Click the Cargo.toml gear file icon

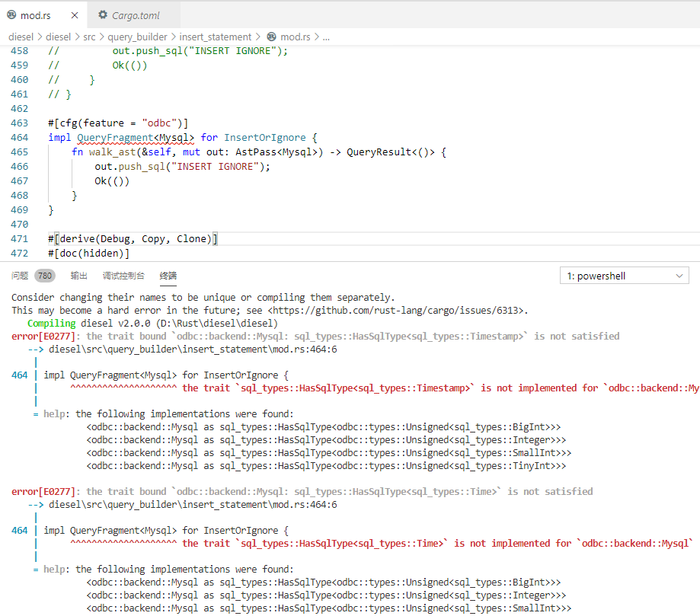click(103, 15)
